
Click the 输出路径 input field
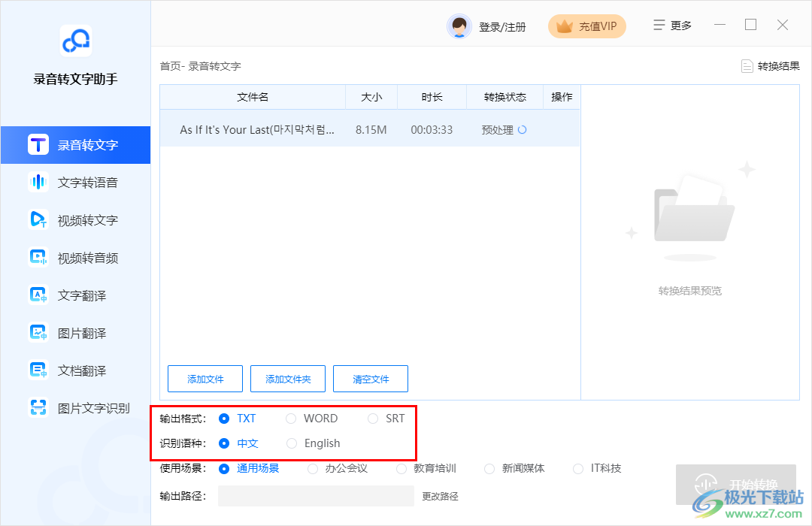[316, 496]
